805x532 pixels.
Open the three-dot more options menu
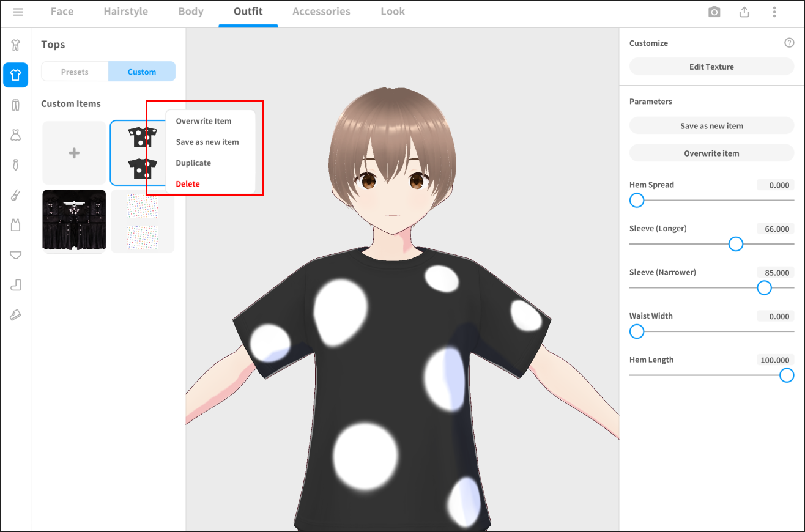[774, 12]
